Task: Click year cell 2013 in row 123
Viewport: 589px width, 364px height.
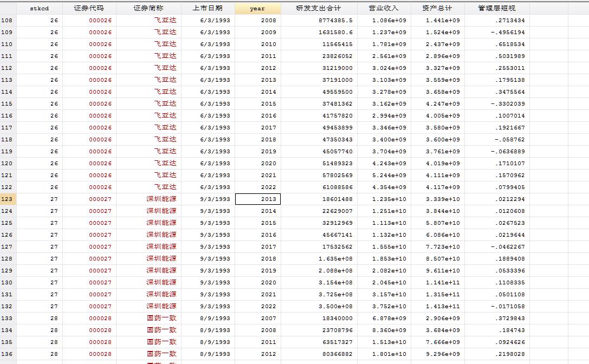Action: tap(258, 199)
